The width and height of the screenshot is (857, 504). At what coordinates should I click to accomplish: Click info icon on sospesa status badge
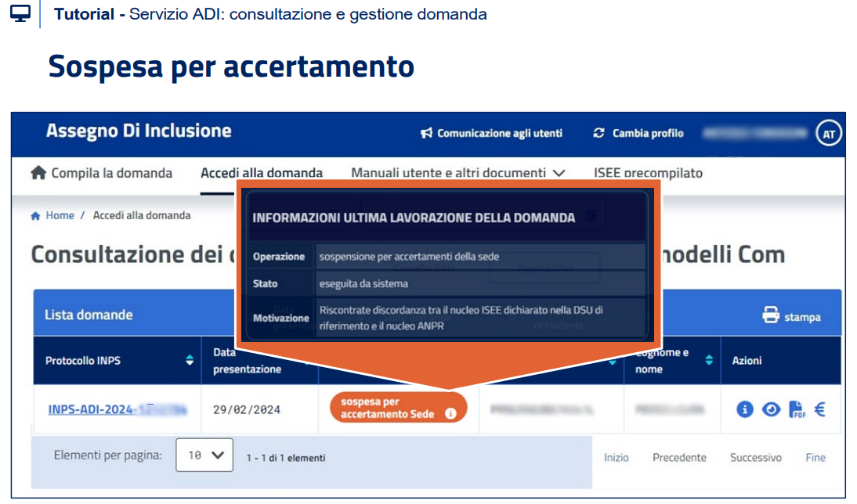[450, 414]
